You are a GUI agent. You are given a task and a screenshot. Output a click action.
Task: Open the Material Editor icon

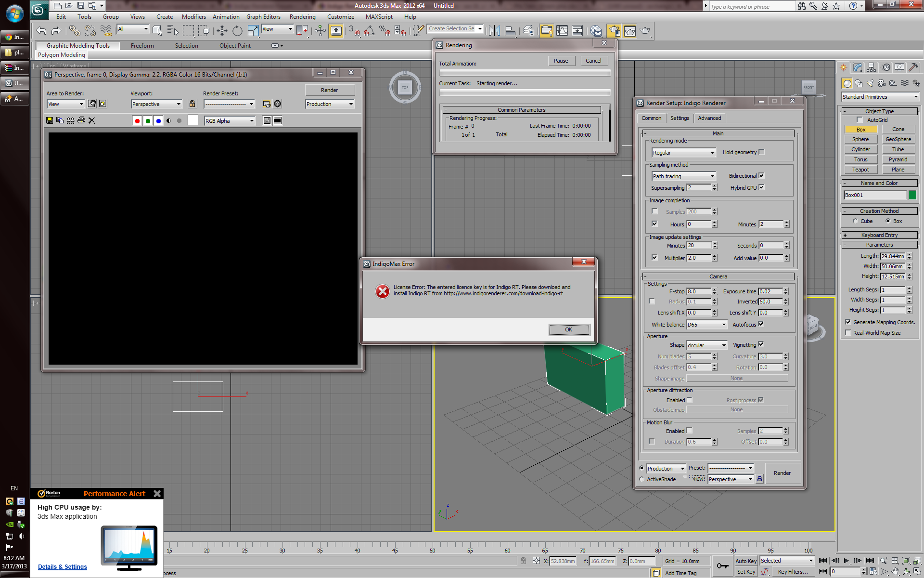(596, 31)
